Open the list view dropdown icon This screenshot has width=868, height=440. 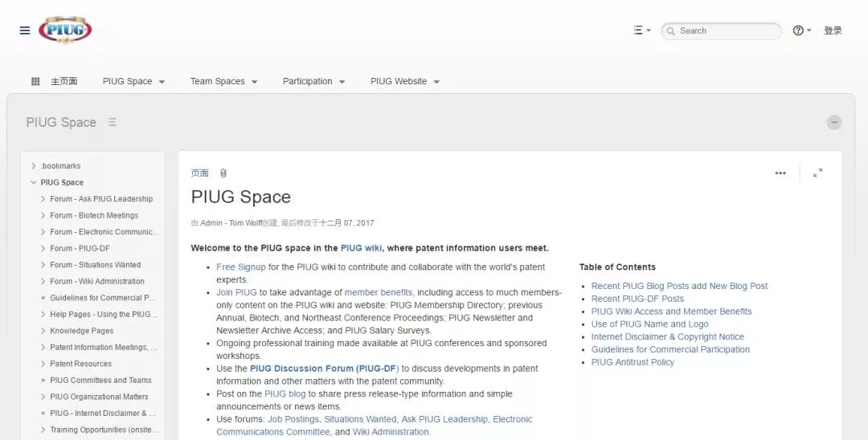642,31
